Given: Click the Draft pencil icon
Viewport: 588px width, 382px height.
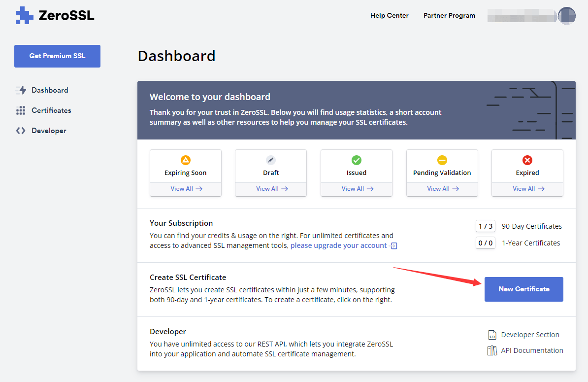Looking at the screenshot, I should pyautogui.click(x=271, y=160).
